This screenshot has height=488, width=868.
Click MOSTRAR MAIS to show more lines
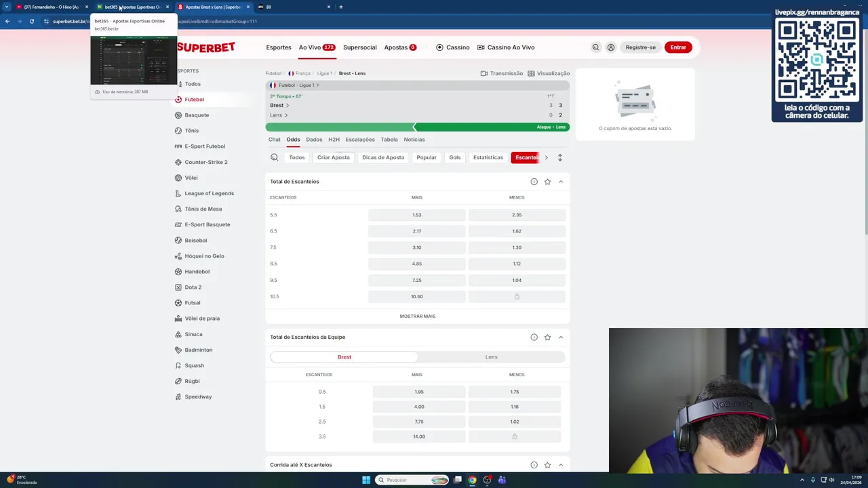coord(418,317)
